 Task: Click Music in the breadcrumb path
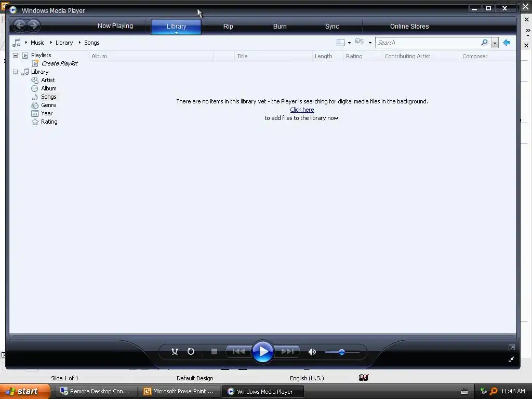37,43
